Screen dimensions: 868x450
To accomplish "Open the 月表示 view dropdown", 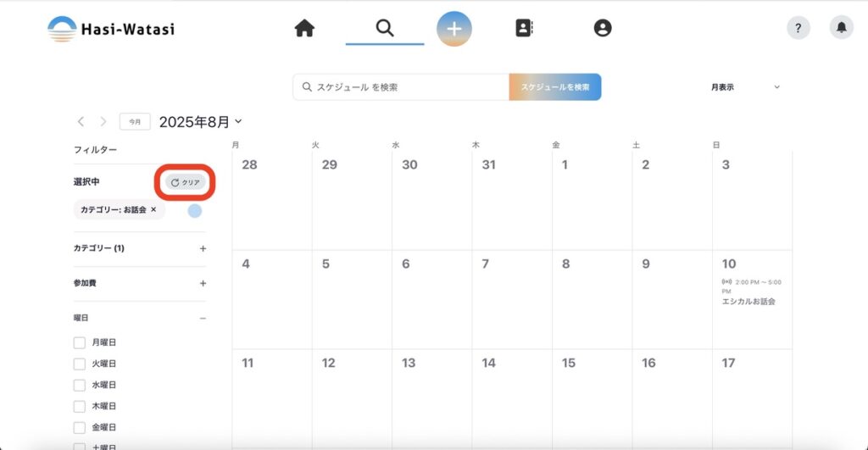I will (x=745, y=87).
